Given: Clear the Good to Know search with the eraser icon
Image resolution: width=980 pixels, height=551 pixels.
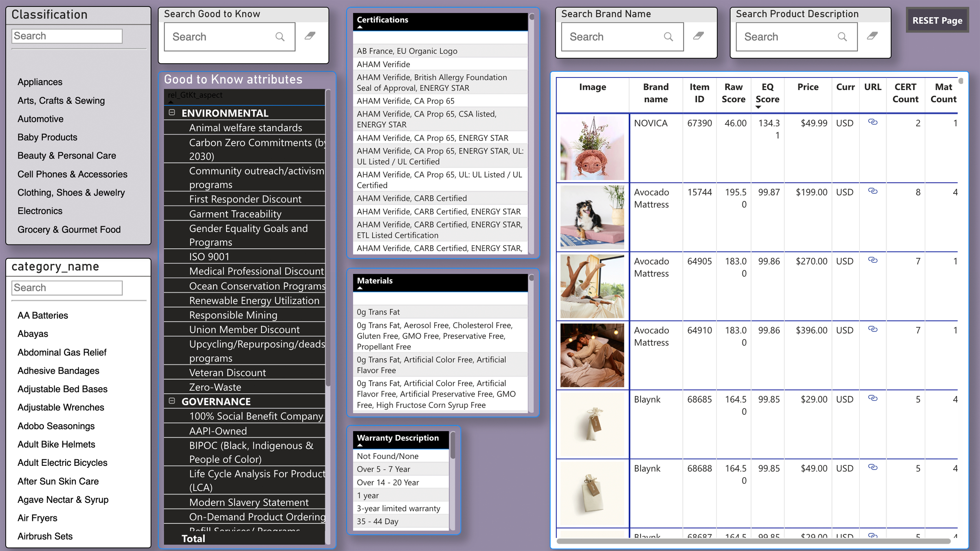Looking at the screenshot, I should coord(310,36).
